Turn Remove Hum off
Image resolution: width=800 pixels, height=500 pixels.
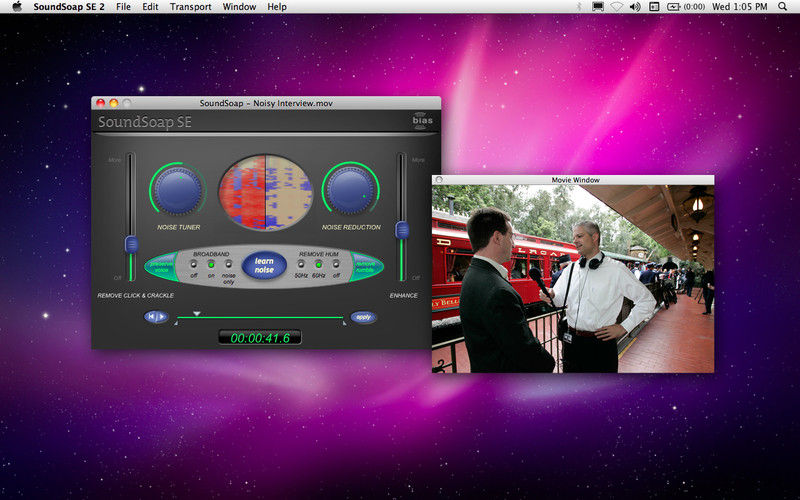click(x=336, y=264)
